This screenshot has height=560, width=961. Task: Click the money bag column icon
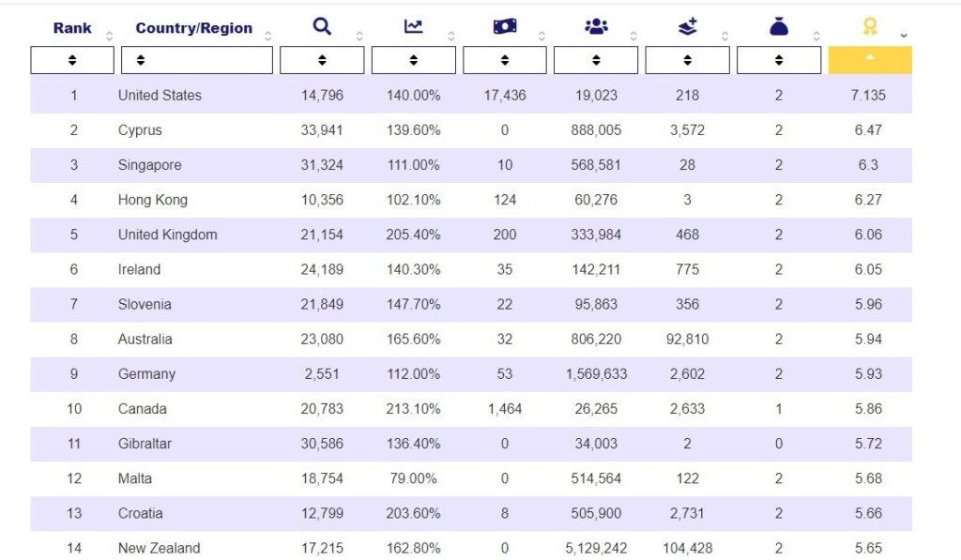click(x=778, y=26)
